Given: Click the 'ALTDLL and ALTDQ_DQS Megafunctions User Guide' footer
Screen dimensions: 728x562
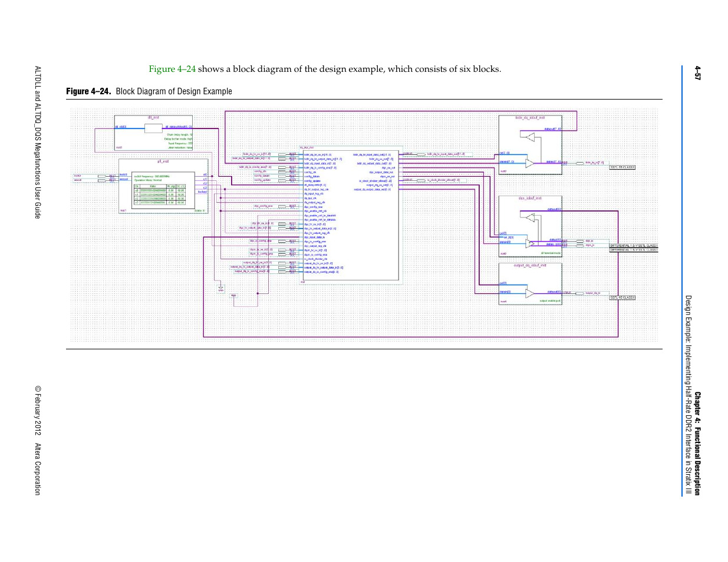Looking at the screenshot, I should [x=38, y=142].
